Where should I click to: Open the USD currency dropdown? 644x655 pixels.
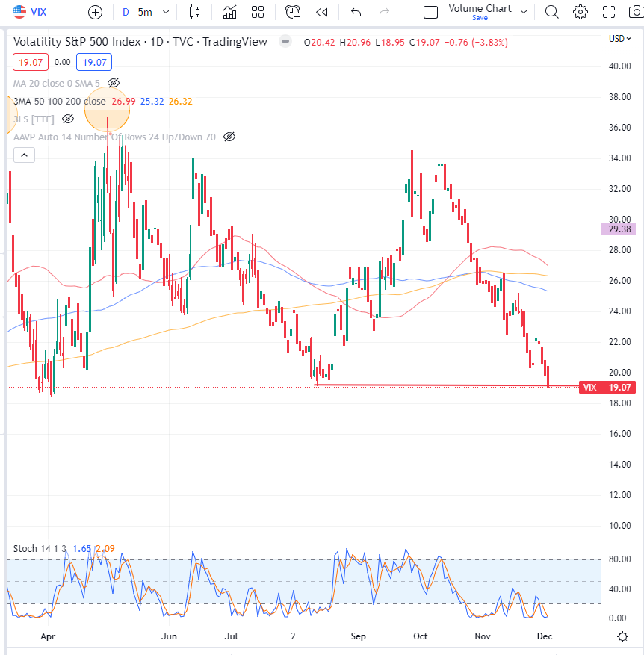click(620, 38)
